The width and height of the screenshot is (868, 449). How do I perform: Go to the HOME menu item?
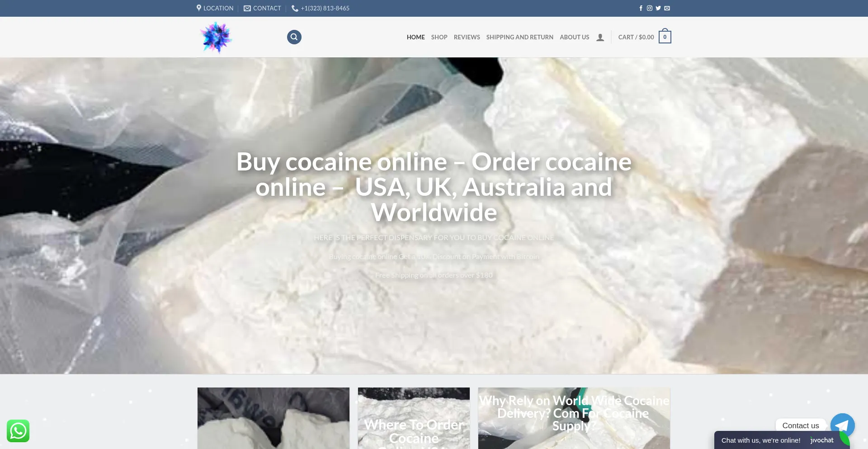point(415,37)
